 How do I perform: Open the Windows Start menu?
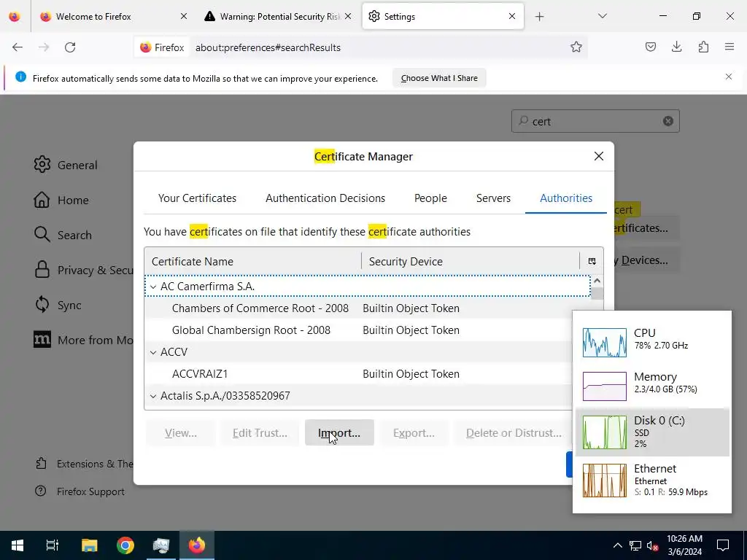18,545
